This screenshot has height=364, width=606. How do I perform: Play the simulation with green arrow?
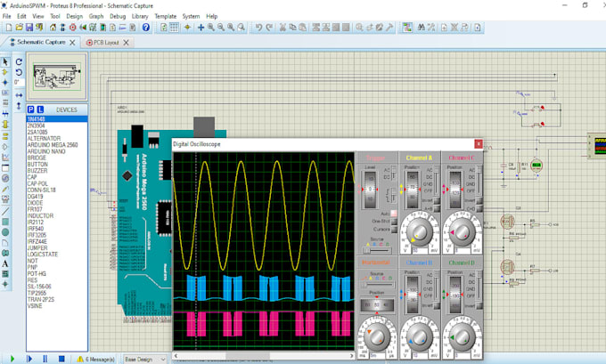pyautogui.click(x=12, y=359)
